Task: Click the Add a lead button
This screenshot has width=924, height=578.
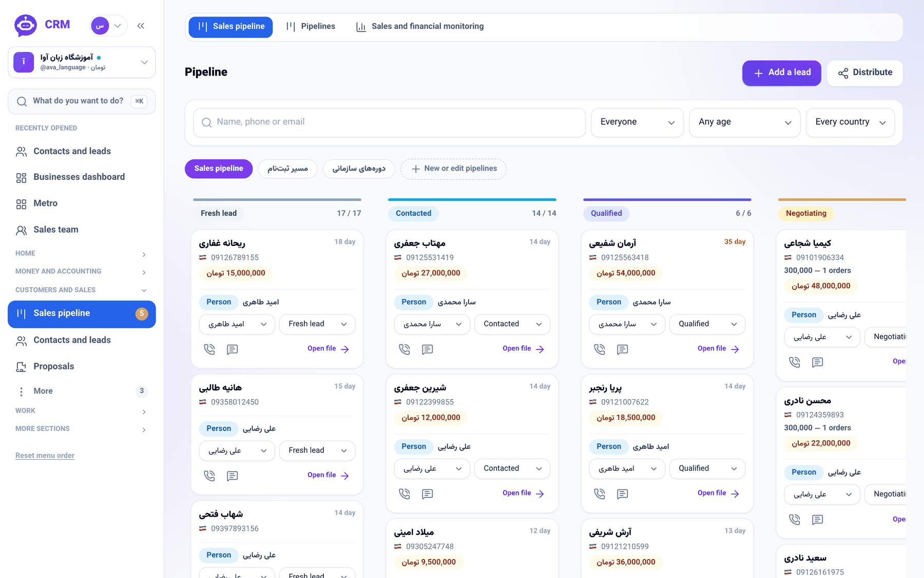Action: [x=781, y=73]
